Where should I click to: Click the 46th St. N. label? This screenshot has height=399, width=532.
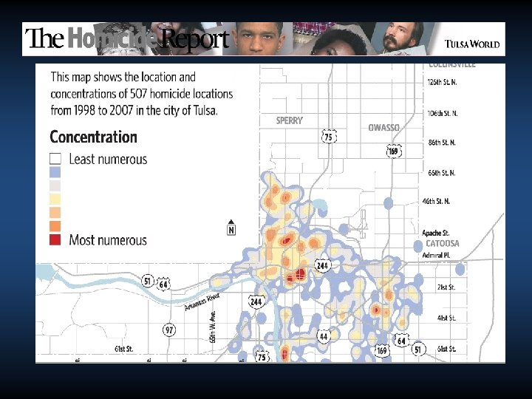tap(436, 201)
